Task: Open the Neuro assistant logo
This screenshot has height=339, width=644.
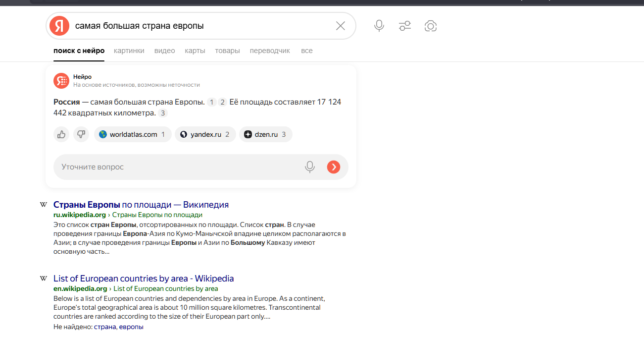Action: pos(61,81)
